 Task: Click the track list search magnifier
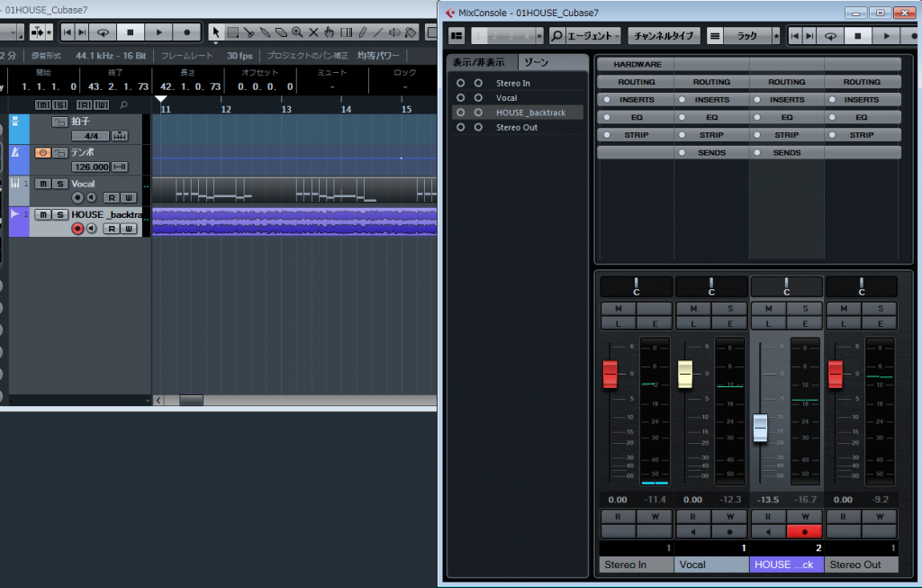(x=123, y=104)
